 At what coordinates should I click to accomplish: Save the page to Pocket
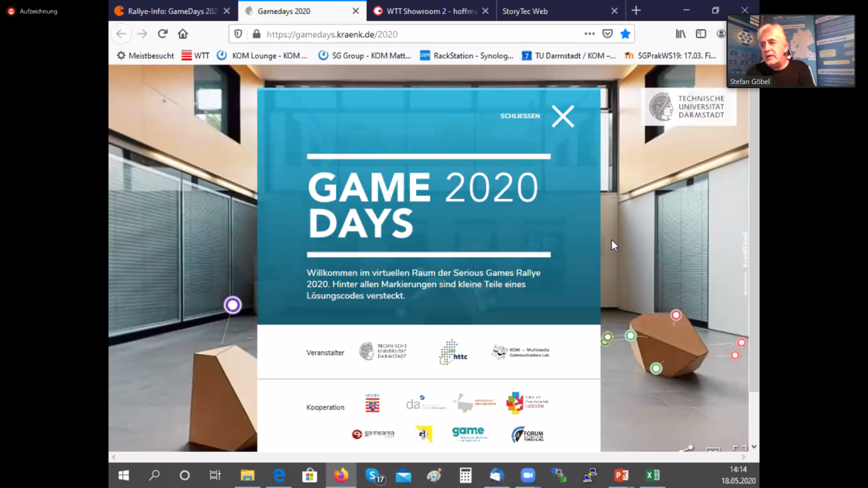pyautogui.click(x=607, y=34)
